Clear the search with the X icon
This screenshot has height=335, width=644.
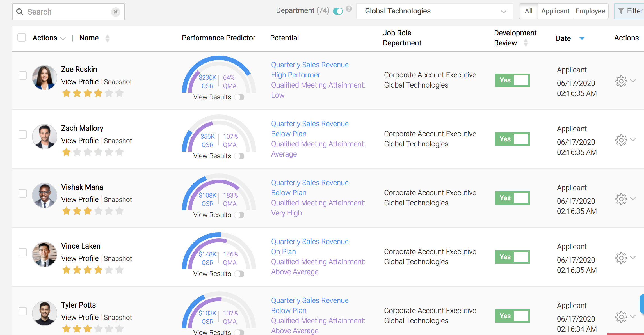[115, 12]
